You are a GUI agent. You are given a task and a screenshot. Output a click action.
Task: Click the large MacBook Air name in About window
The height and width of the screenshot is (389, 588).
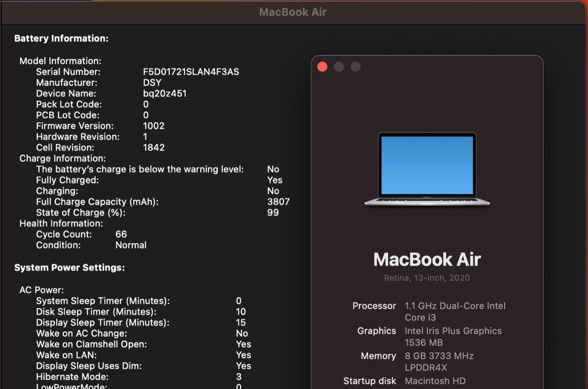pyautogui.click(x=427, y=259)
